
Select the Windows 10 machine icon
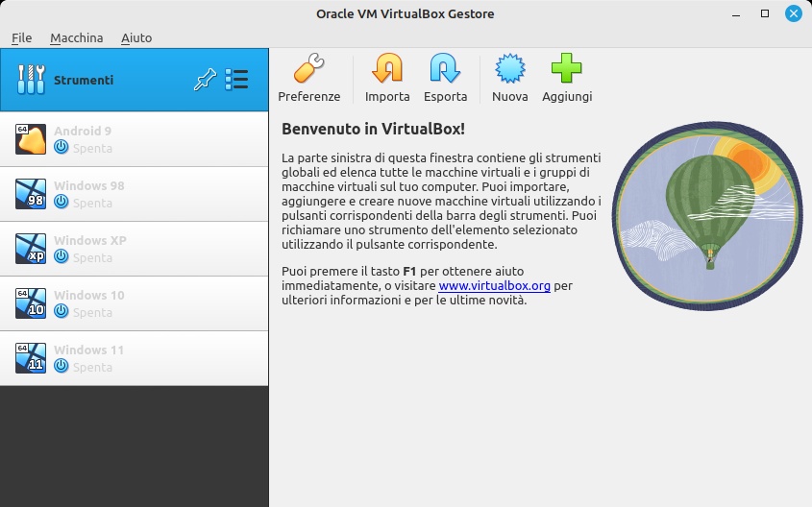pos(31,303)
